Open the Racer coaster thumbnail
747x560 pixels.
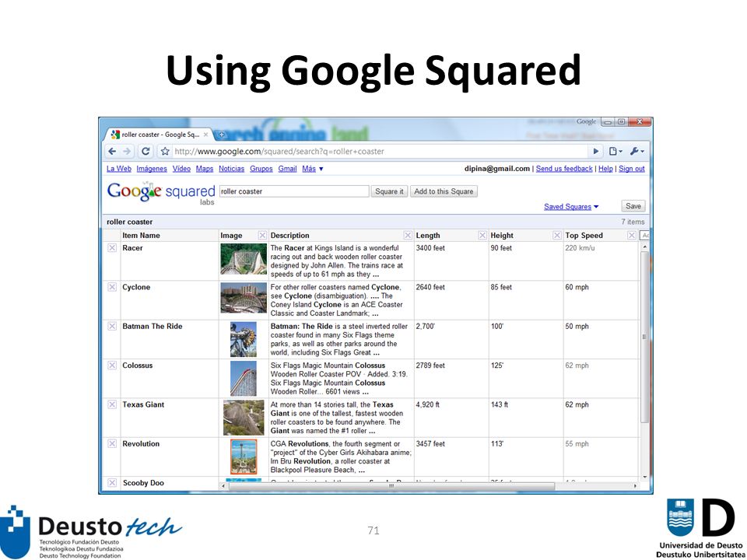(244, 259)
